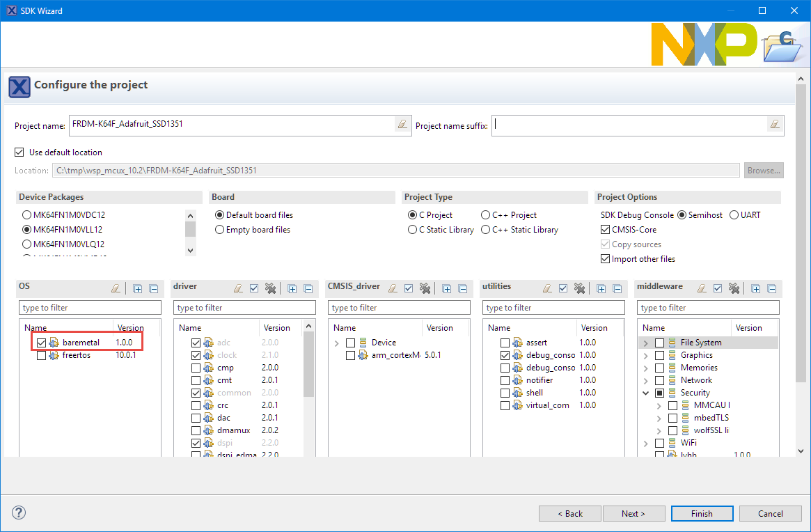
Task: Clear the OS panel filter with eraser icon
Action: [116, 288]
